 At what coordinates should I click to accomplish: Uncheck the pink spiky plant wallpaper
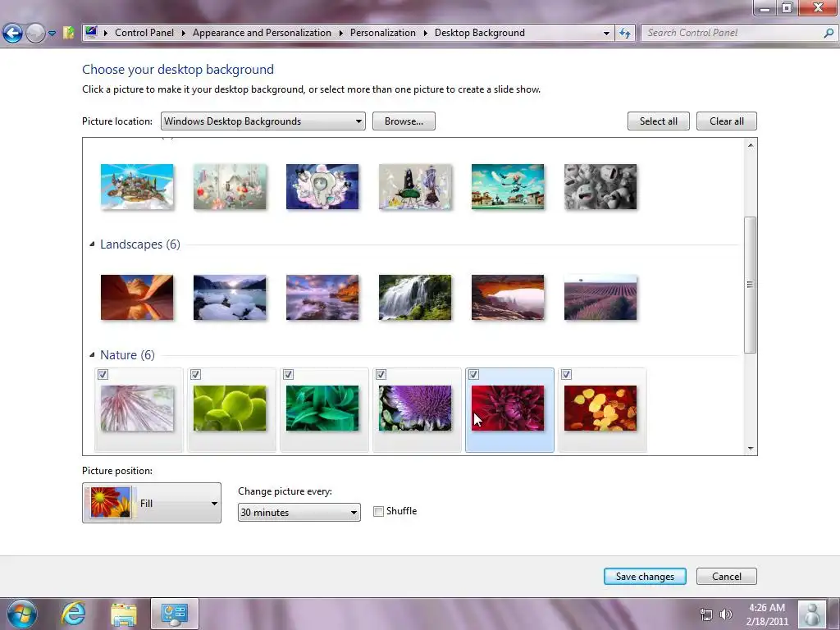click(103, 374)
